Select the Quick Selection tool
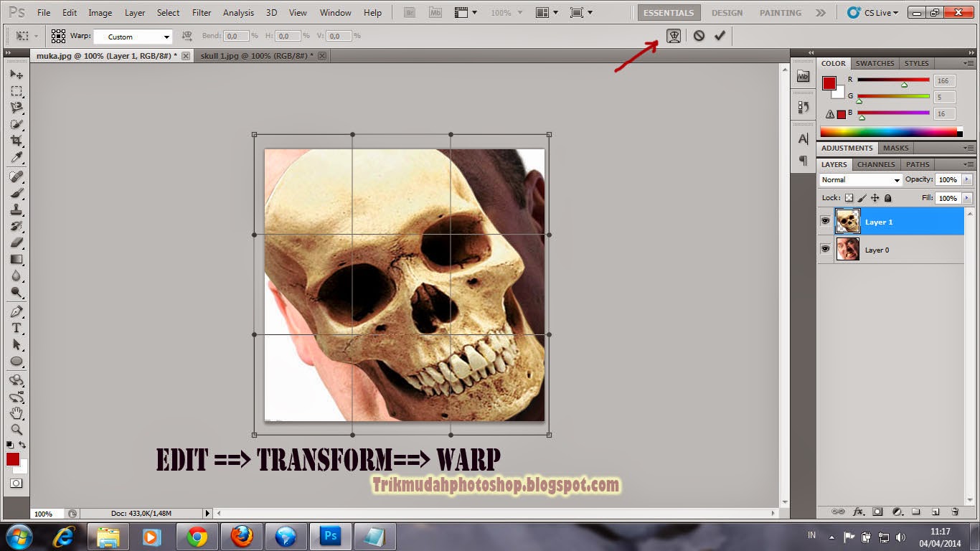Screen dimensions: 980x551 point(17,124)
